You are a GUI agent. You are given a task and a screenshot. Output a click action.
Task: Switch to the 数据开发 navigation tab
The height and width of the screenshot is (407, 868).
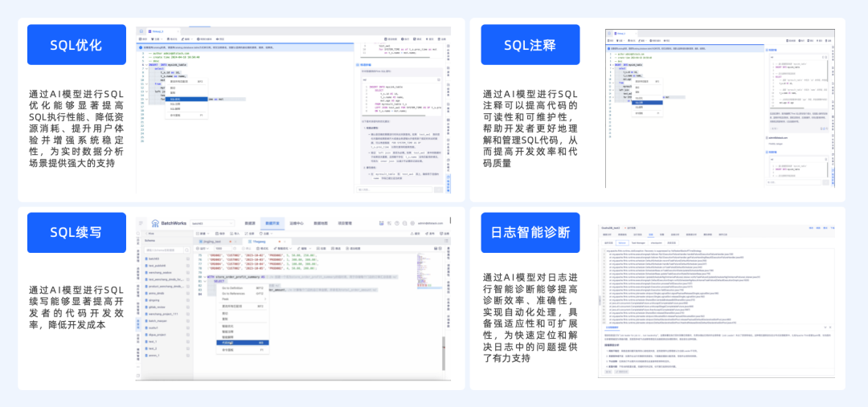(x=272, y=222)
